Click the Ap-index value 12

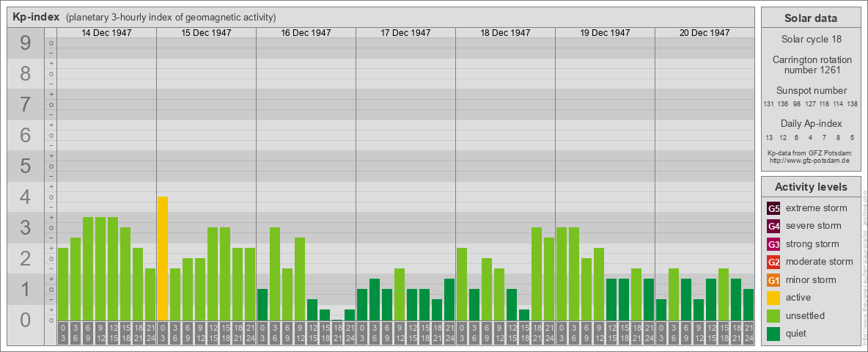[x=783, y=137]
